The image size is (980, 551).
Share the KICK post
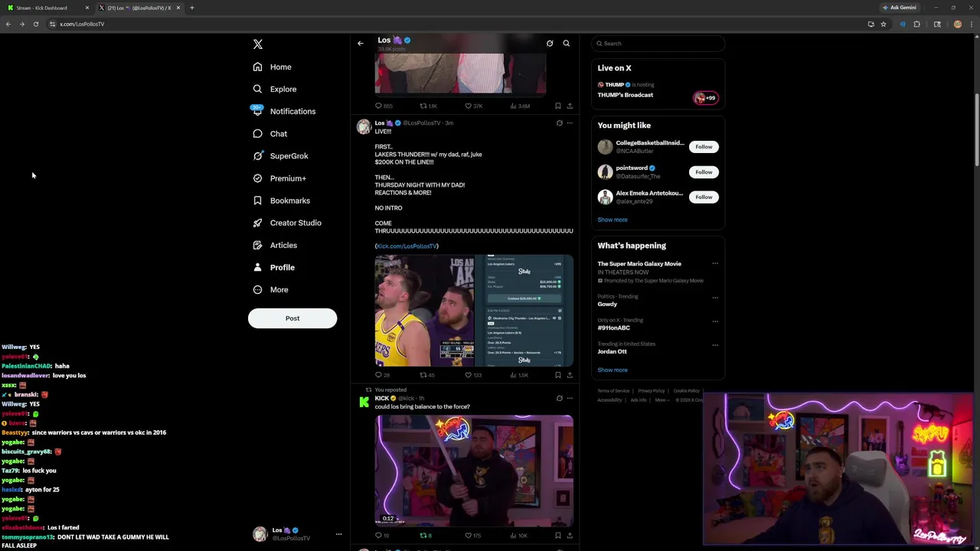570,536
